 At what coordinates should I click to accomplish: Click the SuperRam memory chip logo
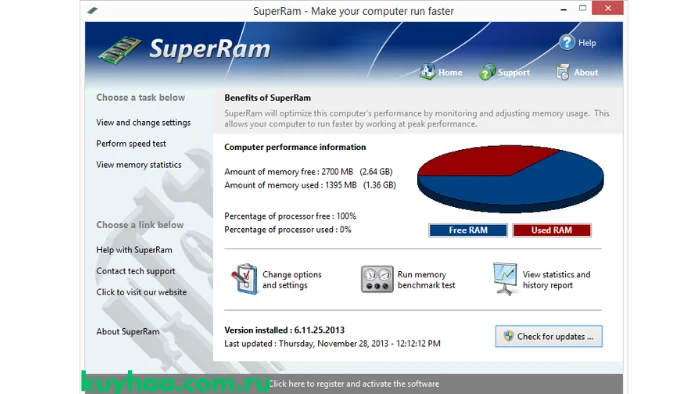click(120, 50)
